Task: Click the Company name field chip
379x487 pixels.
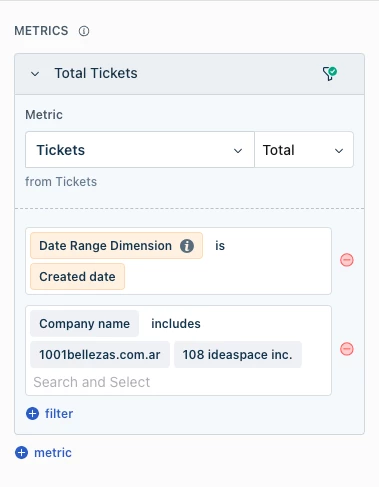Action: (x=84, y=324)
